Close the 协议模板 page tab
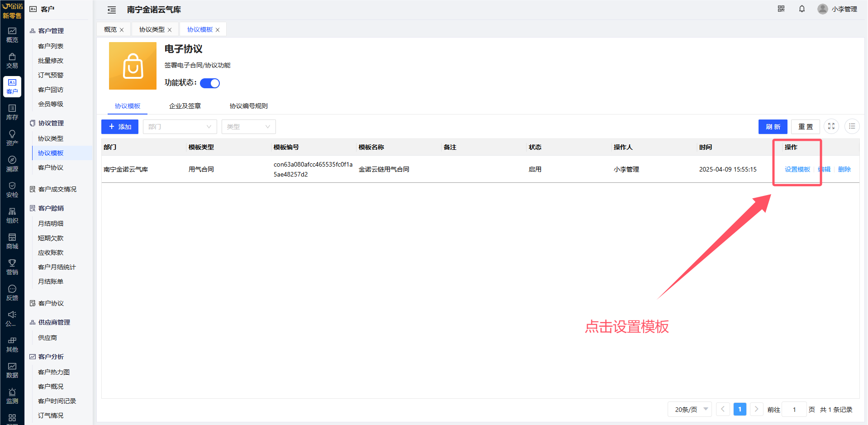 [x=218, y=30]
